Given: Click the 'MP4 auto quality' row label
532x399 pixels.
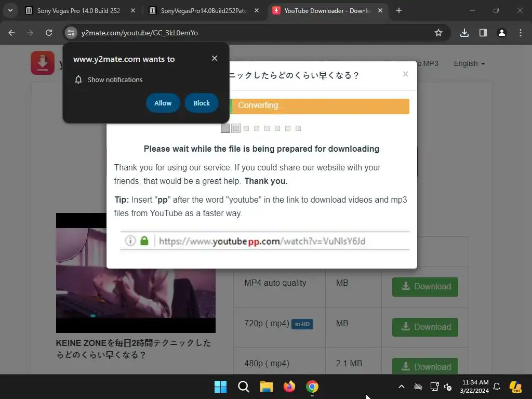Looking at the screenshot, I should tap(275, 283).
